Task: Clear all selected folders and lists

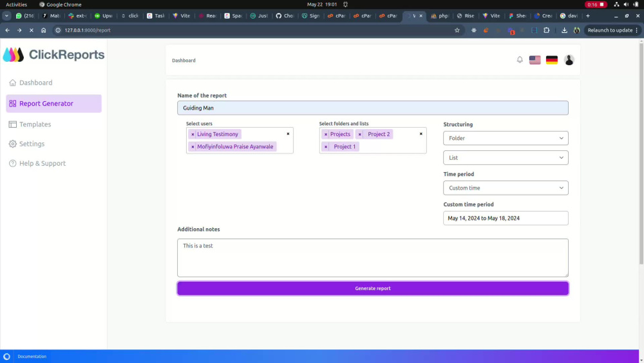Action: pos(421,133)
